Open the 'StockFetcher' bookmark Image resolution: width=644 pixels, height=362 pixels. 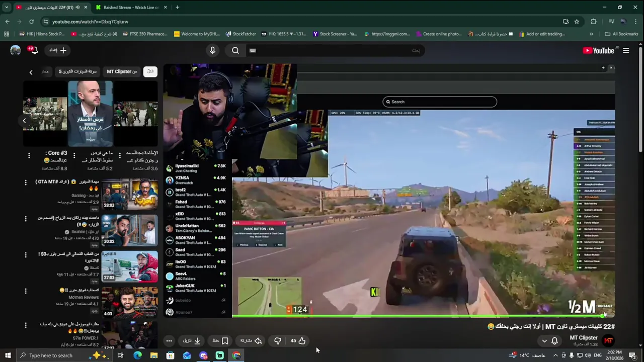click(x=241, y=34)
